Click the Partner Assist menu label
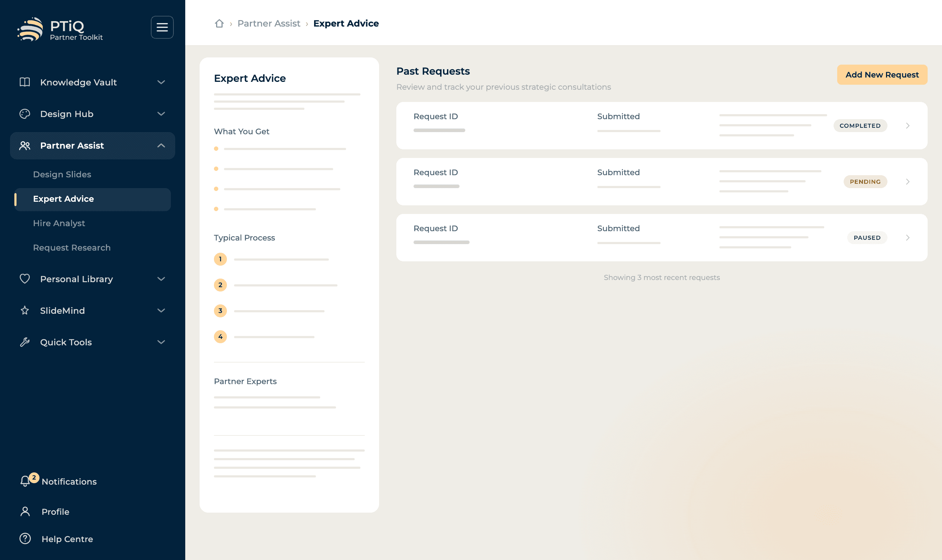The width and height of the screenshot is (942, 560). pos(72,146)
